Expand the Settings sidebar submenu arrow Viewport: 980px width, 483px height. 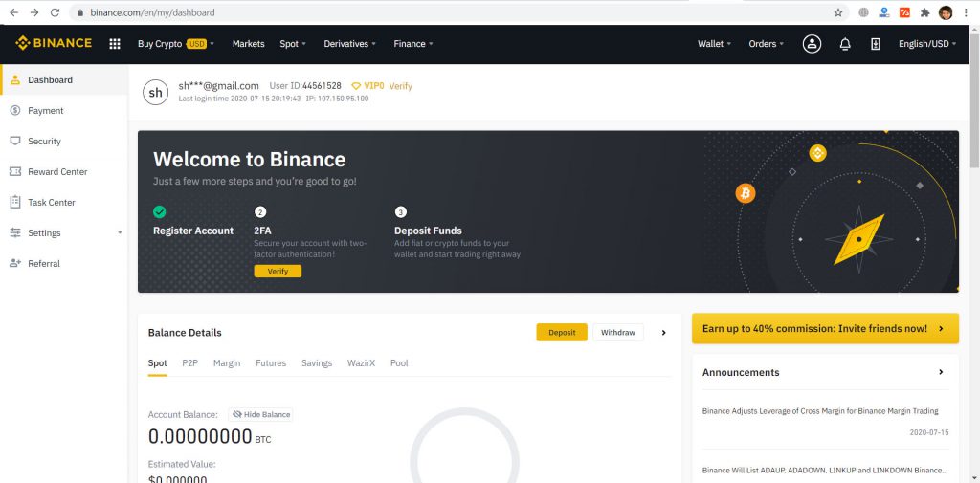[x=120, y=233]
